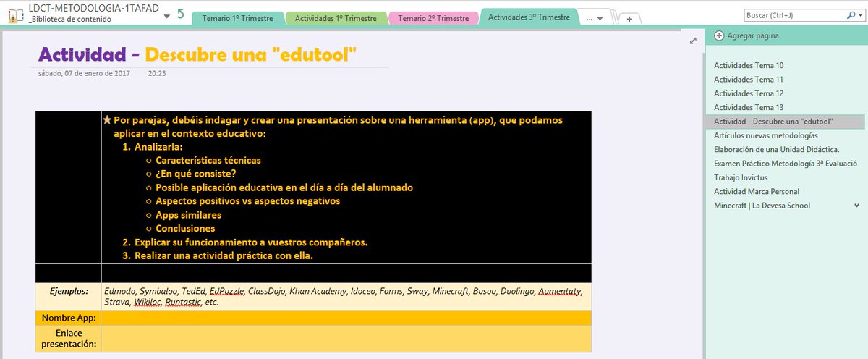Collapse subpages chevron beside Minecraft page
Image resolution: width=868 pixels, height=359 pixels.
point(857,206)
